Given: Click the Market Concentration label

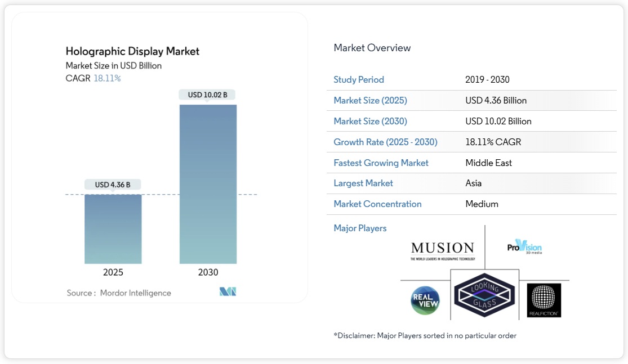Looking at the screenshot, I should (377, 204).
